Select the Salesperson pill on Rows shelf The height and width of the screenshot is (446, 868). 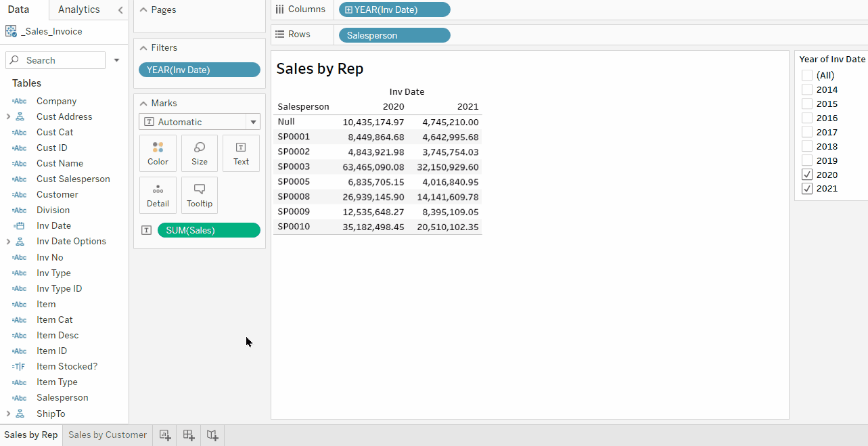(394, 35)
